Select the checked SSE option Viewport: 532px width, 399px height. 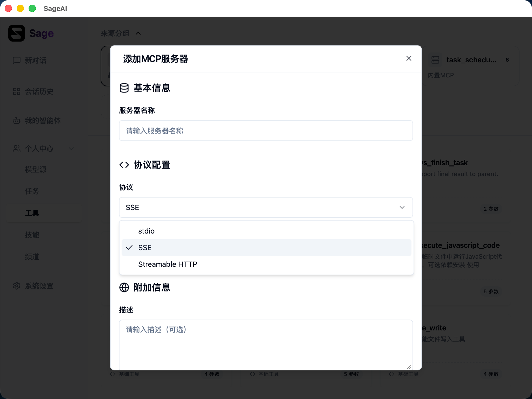pyautogui.click(x=145, y=248)
